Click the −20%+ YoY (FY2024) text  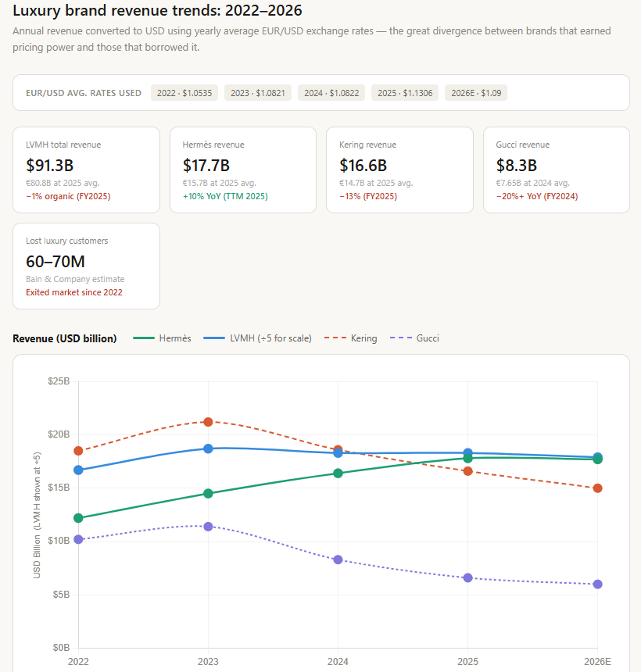pyautogui.click(x=537, y=196)
